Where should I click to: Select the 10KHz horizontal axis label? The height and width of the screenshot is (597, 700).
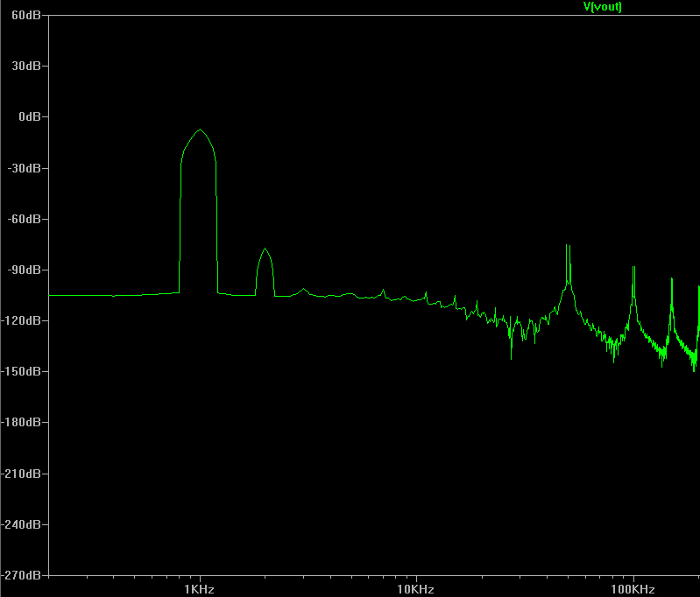point(415,589)
